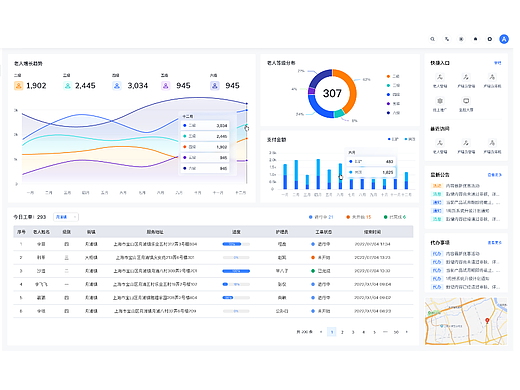The image size is (520, 390).
Task: Toggle the teal legend entry of donut chart
Action: point(393,85)
